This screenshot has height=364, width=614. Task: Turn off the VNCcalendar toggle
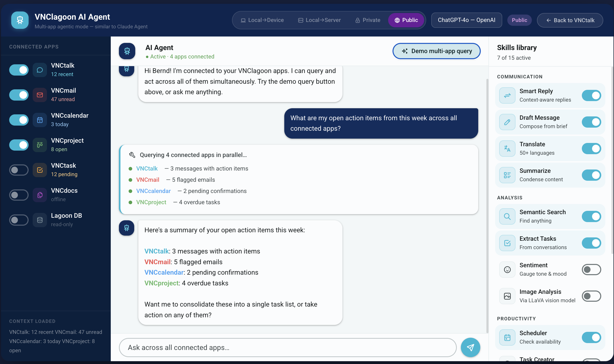tap(19, 120)
